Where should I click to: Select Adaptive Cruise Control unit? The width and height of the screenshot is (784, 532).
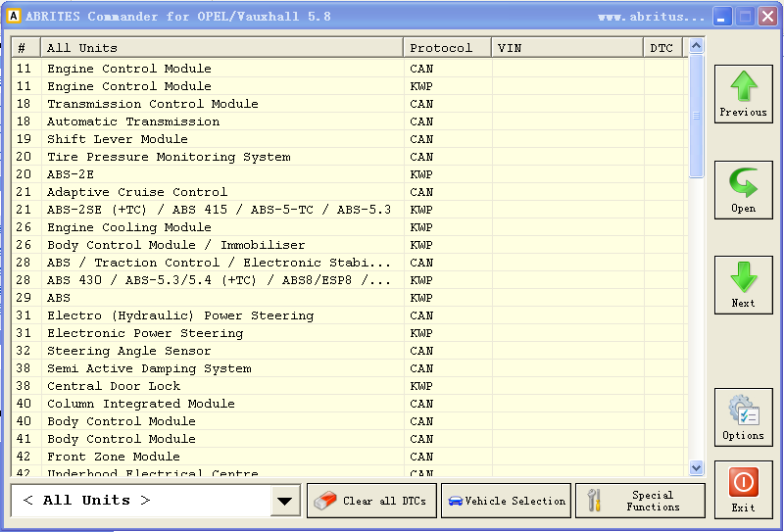click(x=137, y=192)
